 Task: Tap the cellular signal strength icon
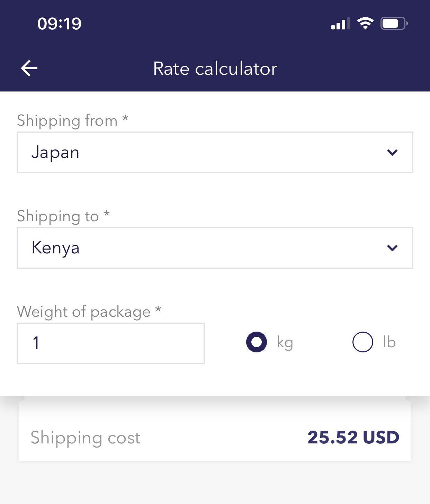point(340,24)
